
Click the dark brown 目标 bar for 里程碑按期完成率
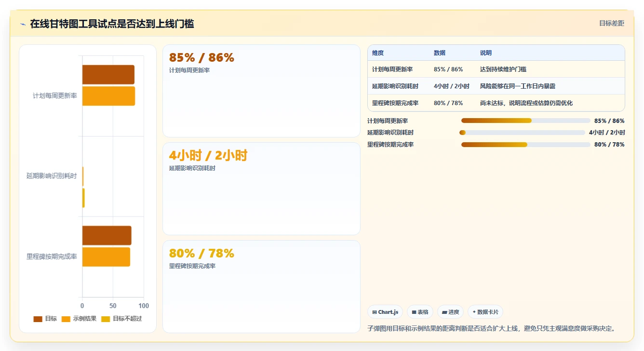[107, 235]
